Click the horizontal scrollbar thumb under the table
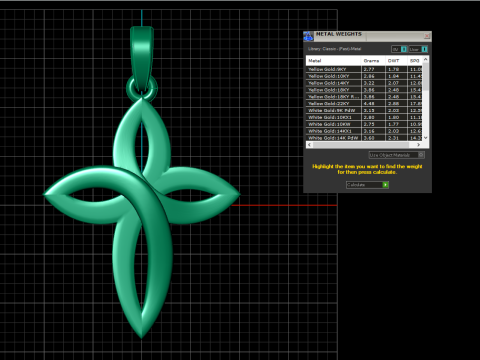This screenshot has height=360, width=480. (361, 145)
